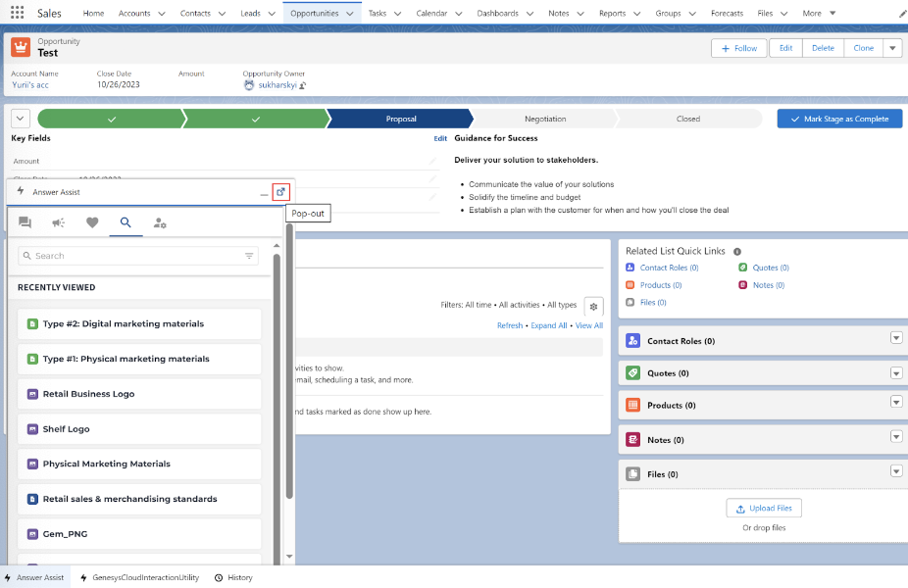Open Notes card actions menu
The height and width of the screenshot is (588, 908).
(x=896, y=436)
